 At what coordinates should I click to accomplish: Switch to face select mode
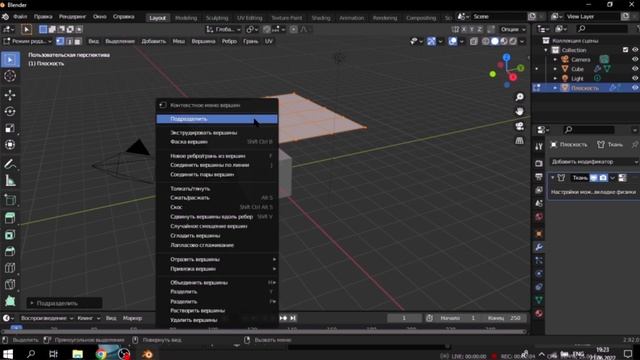78,41
